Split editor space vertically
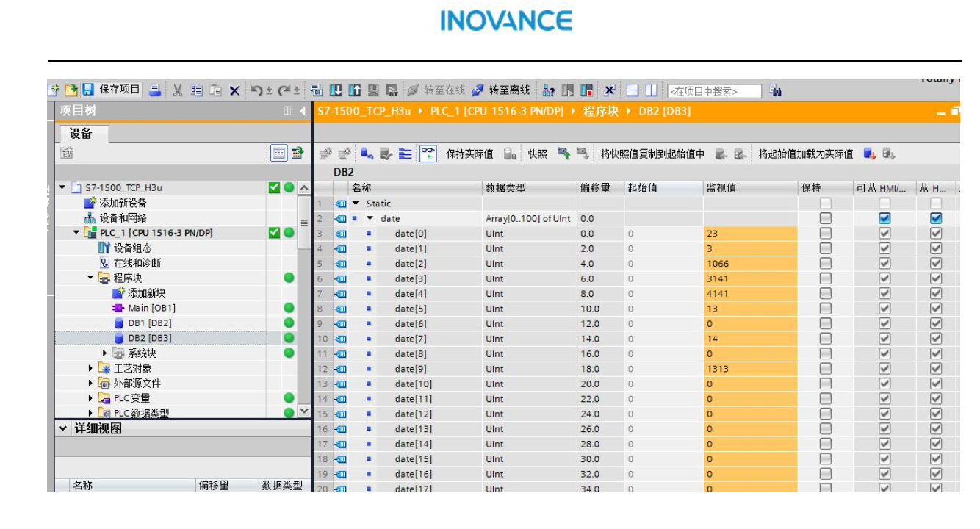Screen dimensions: 980x529 pyautogui.click(x=651, y=90)
